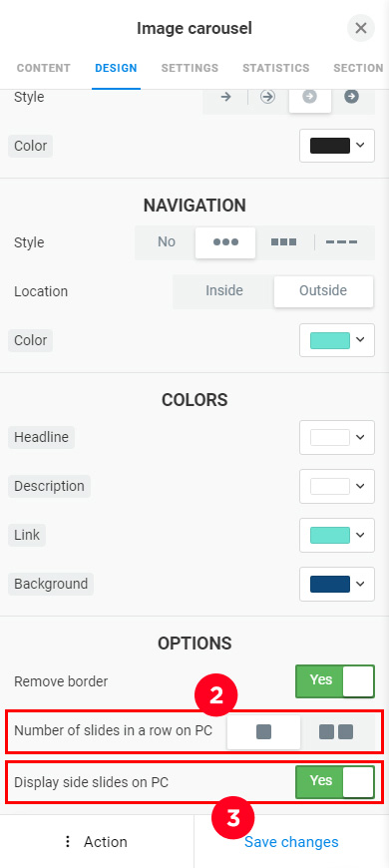Select the round dots navigation style
Viewport: 389px width, 868px height.
(x=225, y=242)
